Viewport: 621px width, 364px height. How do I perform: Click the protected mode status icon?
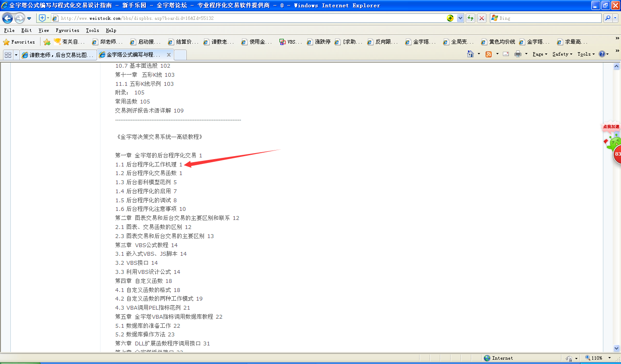point(569,358)
